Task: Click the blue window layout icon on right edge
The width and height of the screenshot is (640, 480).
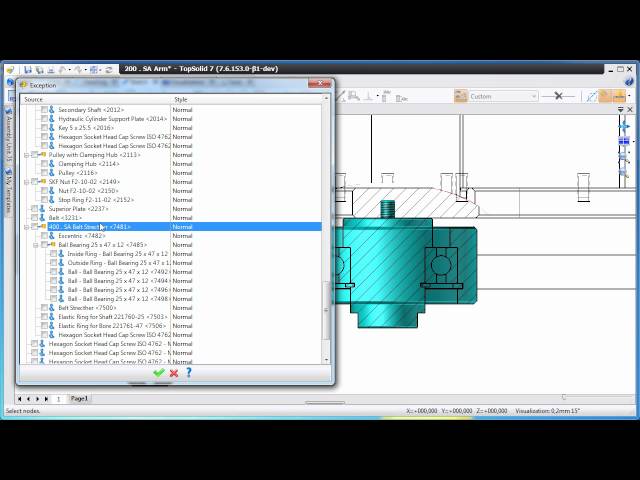Action: pyautogui.click(x=624, y=142)
